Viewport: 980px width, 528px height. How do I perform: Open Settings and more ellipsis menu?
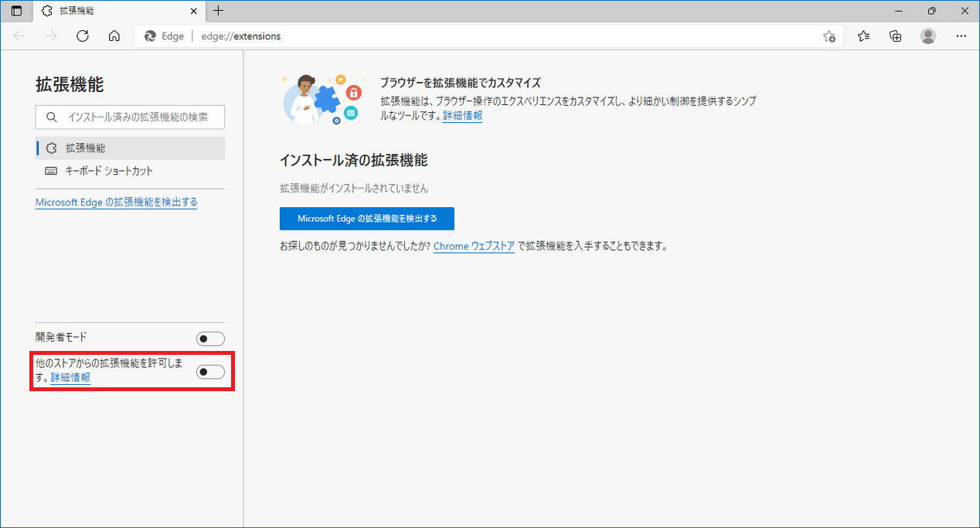point(961,36)
